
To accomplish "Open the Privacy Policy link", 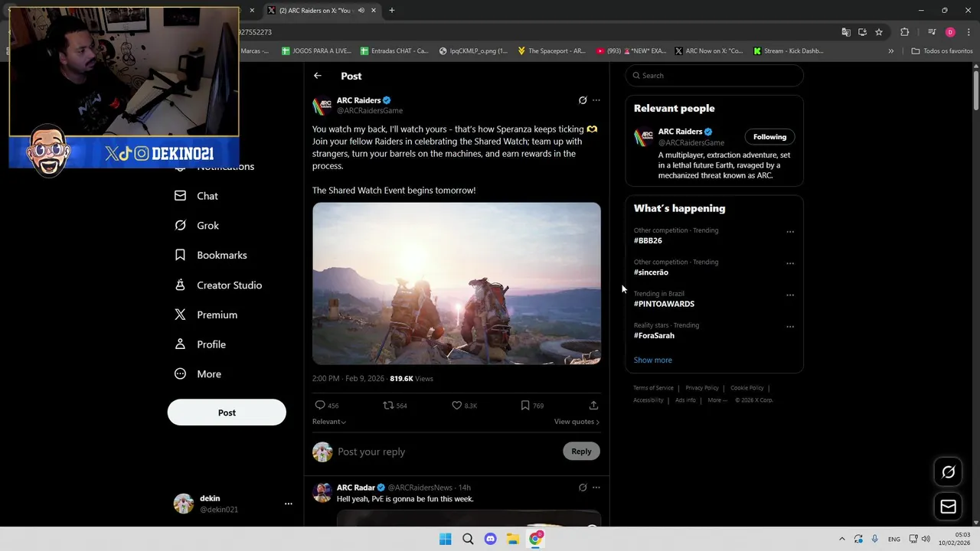I will pyautogui.click(x=702, y=388).
